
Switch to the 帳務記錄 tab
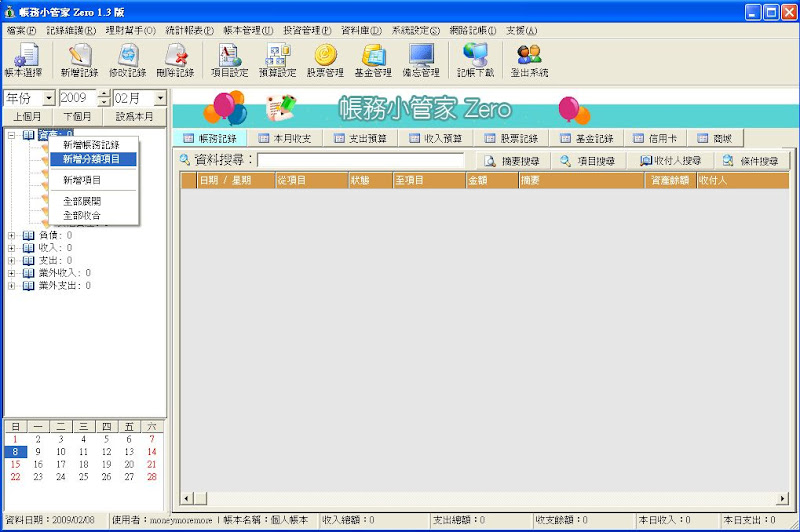point(210,138)
